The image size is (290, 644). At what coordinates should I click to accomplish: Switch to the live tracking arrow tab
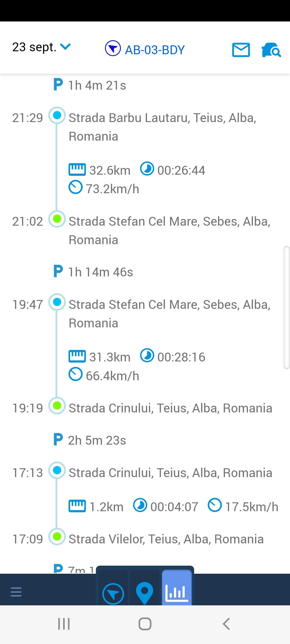pyautogui.click(x=113, y=594)
